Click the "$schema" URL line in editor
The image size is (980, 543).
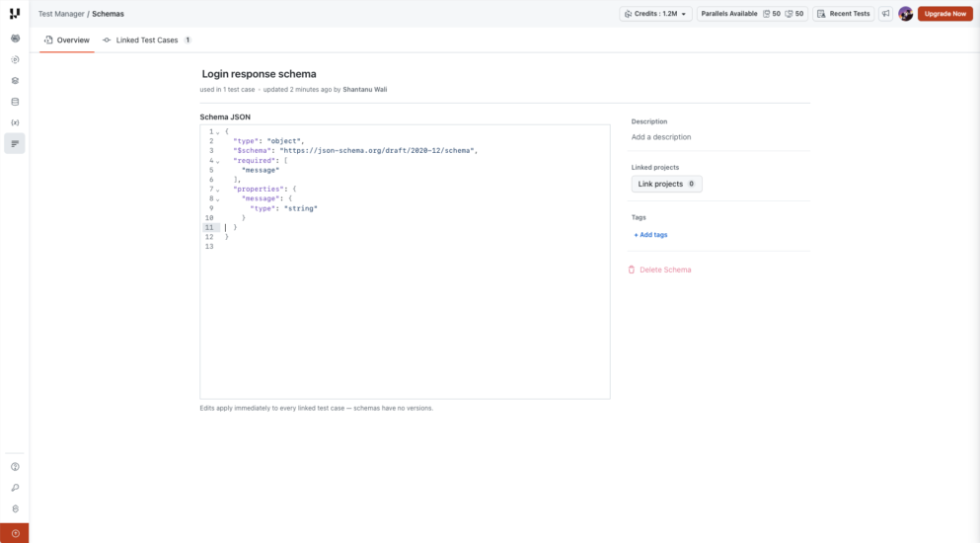click(355, 151)
